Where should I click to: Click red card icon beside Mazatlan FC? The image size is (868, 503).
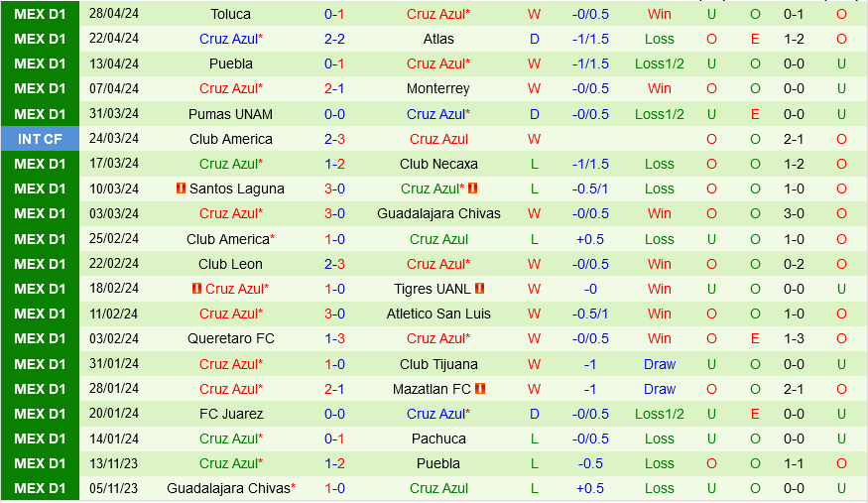click(480, 389)
